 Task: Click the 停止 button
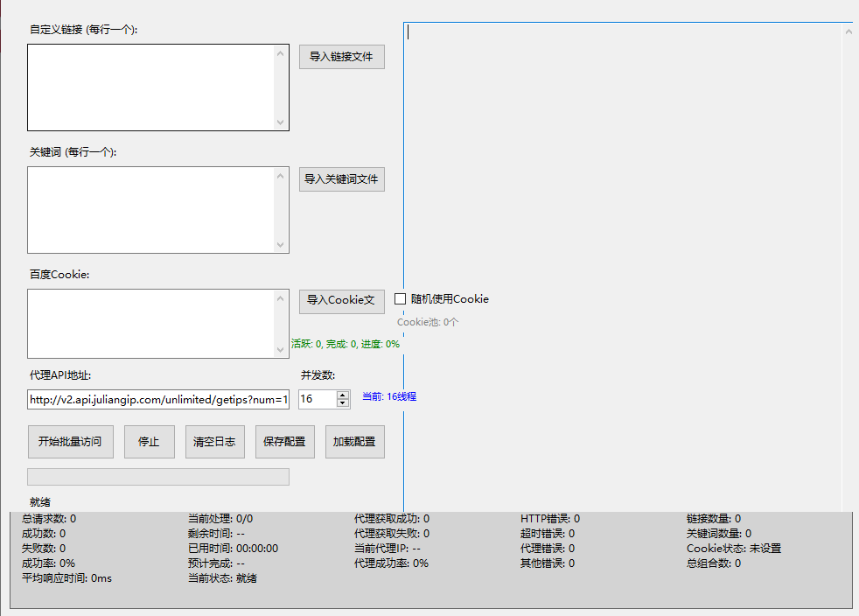click(149, 442)
